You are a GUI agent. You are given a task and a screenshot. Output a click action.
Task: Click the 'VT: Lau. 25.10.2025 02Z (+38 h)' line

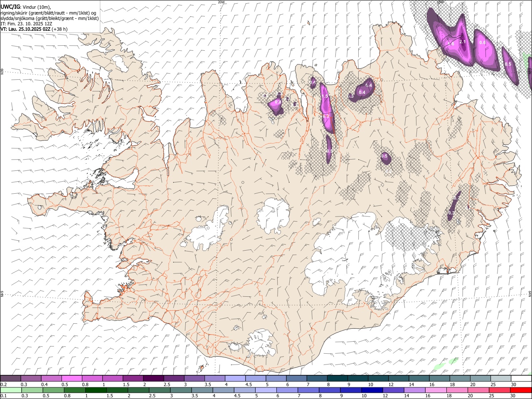point(34,29)
